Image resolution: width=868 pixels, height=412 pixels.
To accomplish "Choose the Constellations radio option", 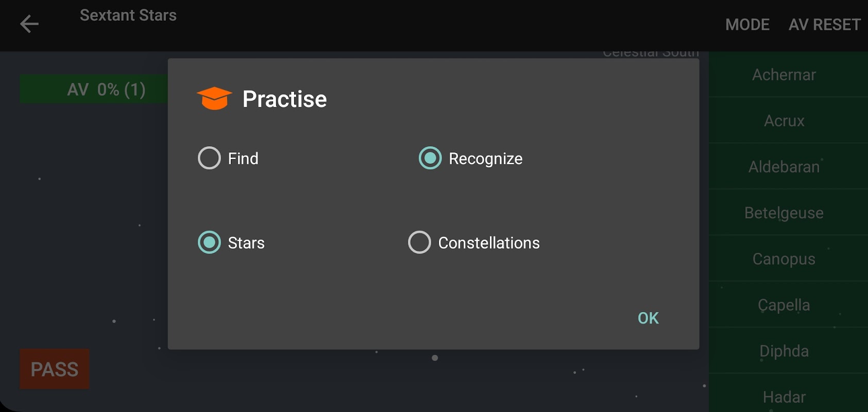I will point(419,243).
